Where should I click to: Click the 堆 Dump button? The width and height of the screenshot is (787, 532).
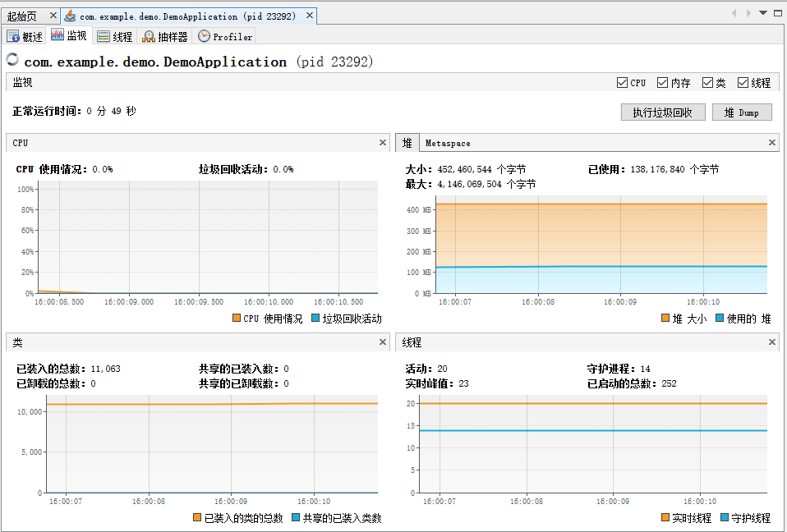pos(742,112)
